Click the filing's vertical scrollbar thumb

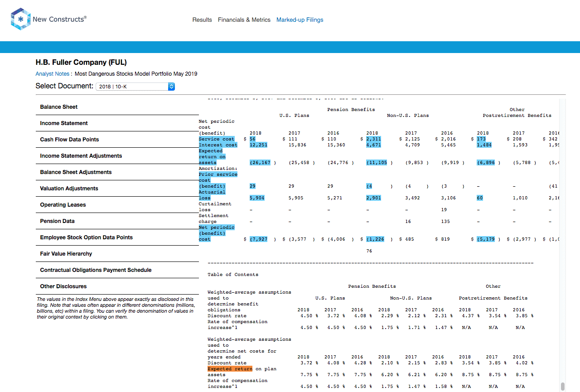[563, 386]
